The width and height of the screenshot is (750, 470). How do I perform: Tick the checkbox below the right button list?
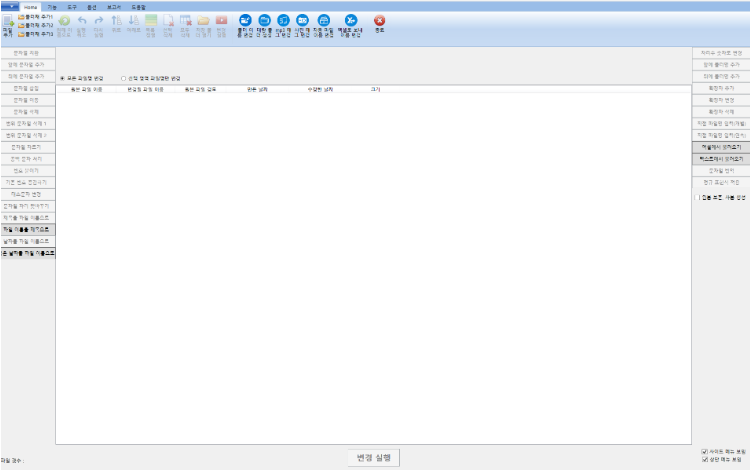(x=697, y=197)
